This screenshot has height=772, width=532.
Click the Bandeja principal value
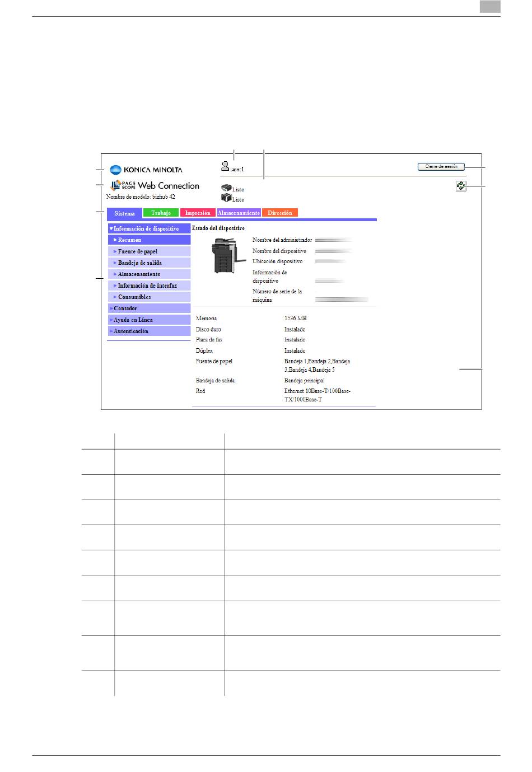(x=304, y=381)
